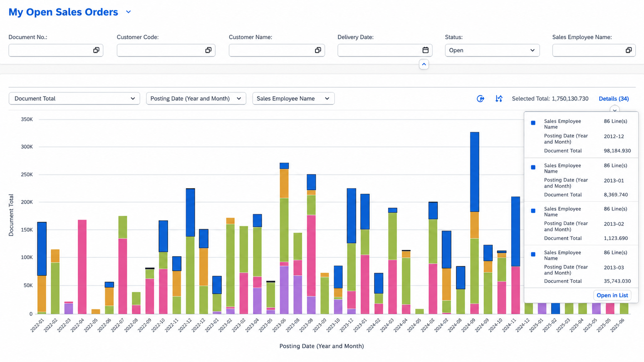The width and height of the screenshot is (644, 362).
Task: Click the My Open Sales Orders title
Action: click(x=63, y=12)
